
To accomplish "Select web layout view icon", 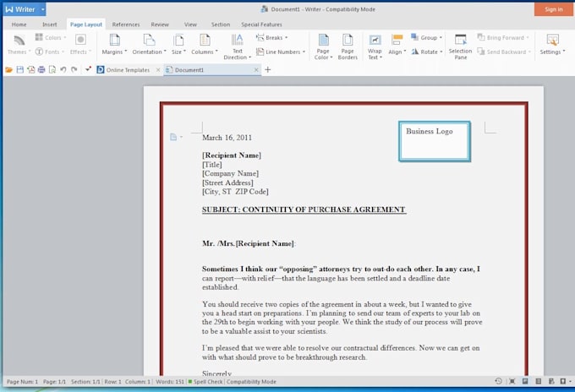I will [551, 381].
